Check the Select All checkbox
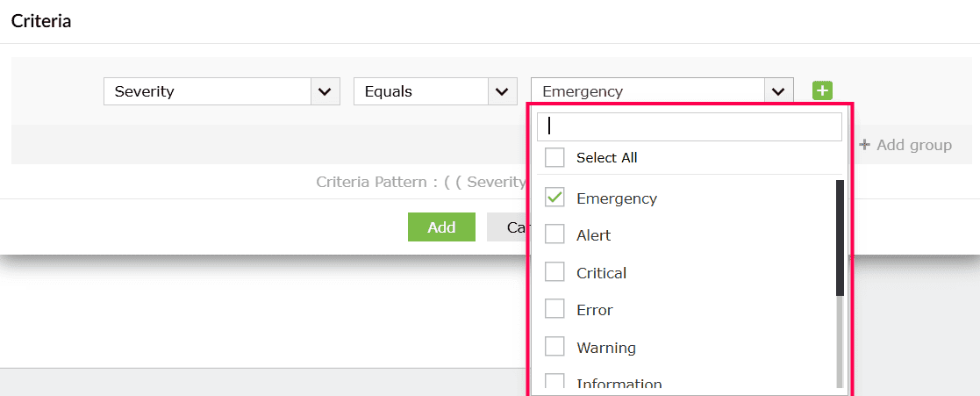 click(554, 158)
